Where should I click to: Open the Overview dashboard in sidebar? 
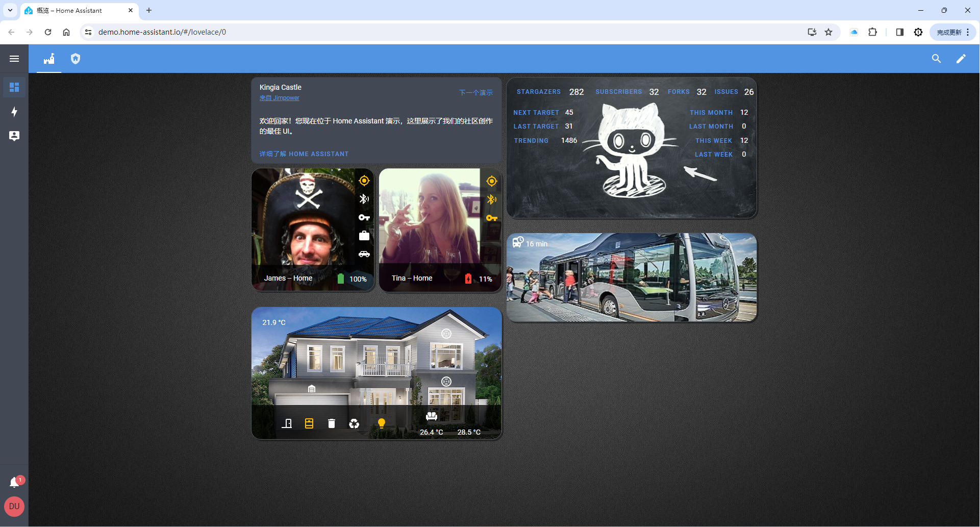(x=14, y=87)
